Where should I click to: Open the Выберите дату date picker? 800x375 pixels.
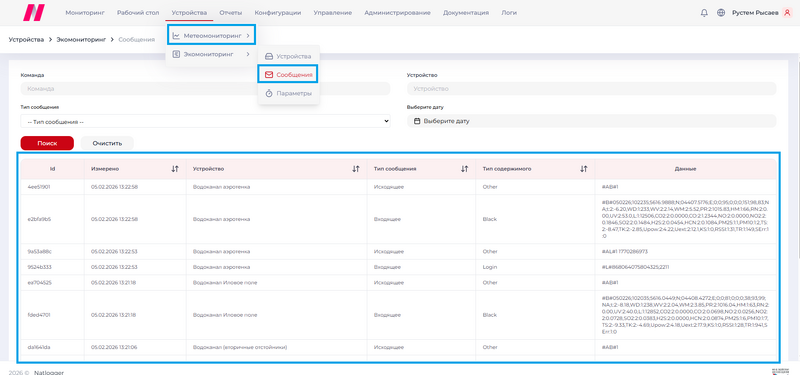click(x=591, y=121)
